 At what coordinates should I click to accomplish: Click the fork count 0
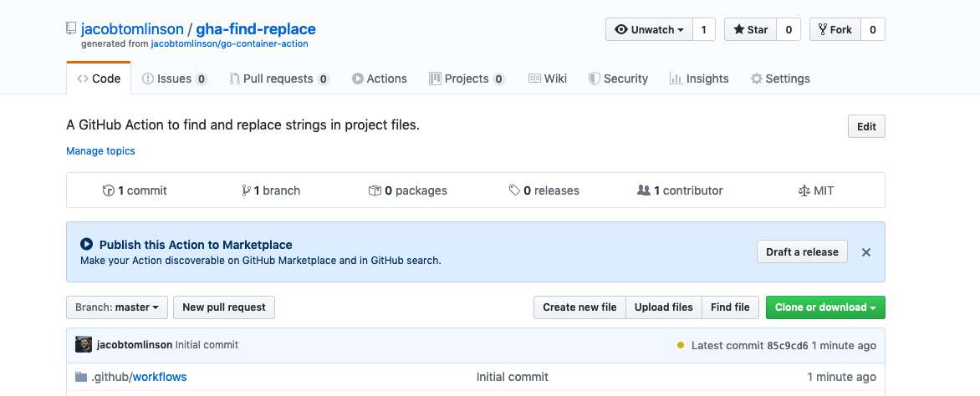(872, 29)
